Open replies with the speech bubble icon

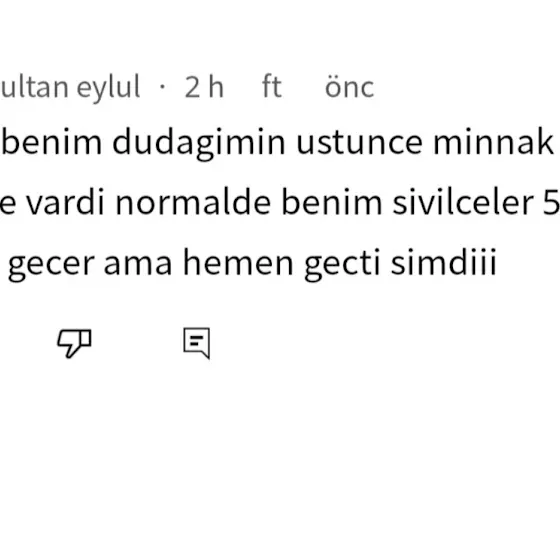click(196, 343)
